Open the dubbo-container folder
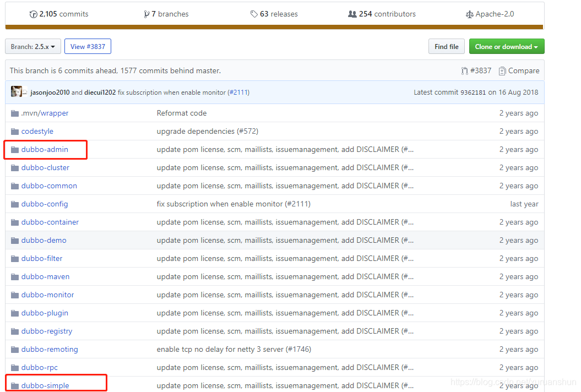 [x=50, y=222]
